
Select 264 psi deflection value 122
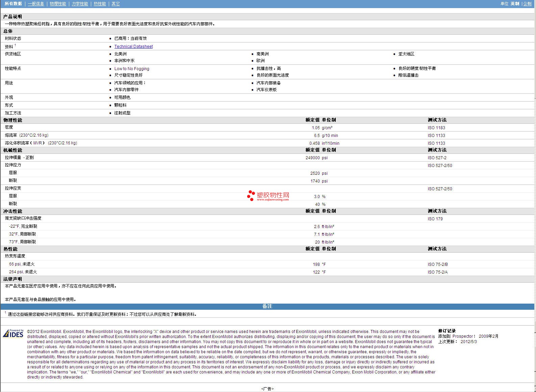(316, 272)
